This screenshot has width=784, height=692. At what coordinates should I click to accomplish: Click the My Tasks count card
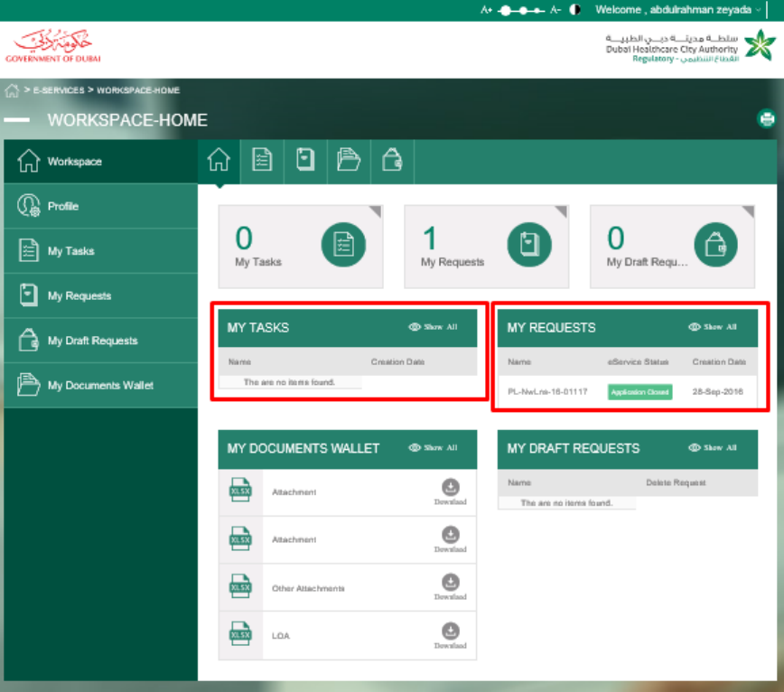301,247
